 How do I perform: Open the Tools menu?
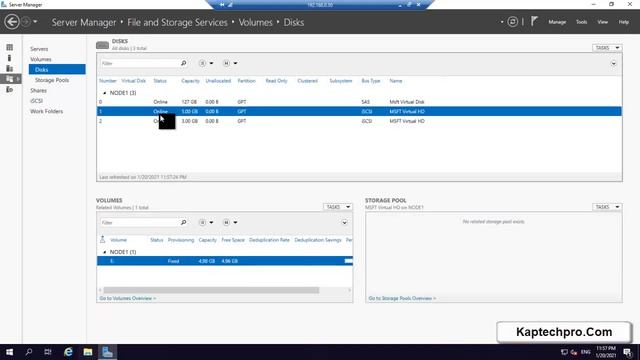[582, 22]
